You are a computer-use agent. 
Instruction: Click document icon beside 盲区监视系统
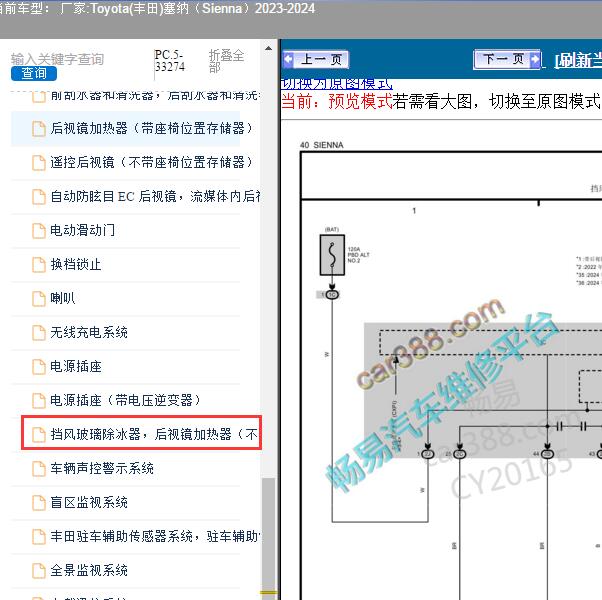click(x=39, y=503)
